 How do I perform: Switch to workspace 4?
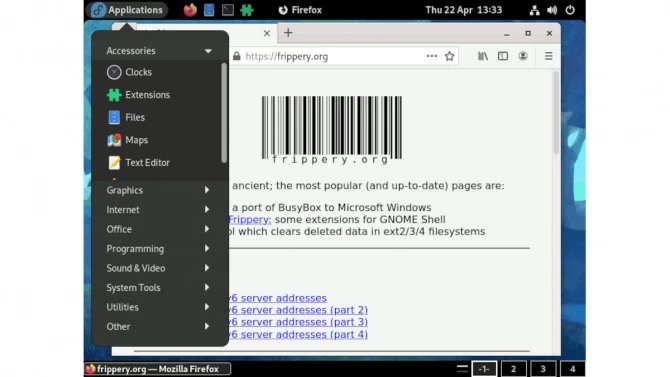[x=572, y=369]
